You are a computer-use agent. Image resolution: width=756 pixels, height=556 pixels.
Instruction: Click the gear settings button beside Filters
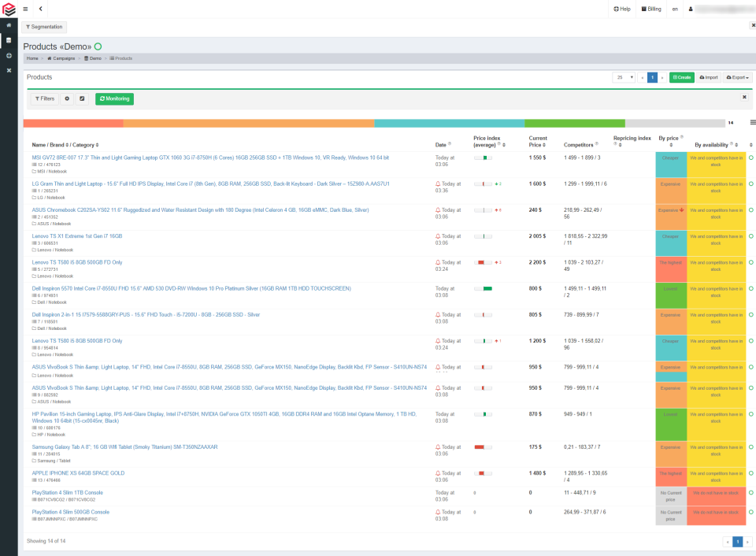67,99
